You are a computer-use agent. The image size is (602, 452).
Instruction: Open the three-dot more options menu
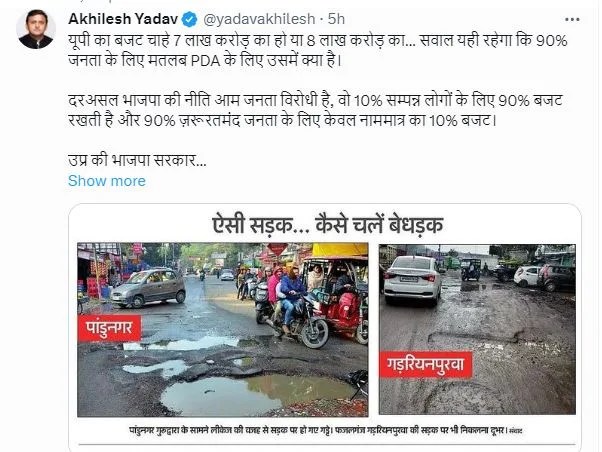pyautogui.click(x=572, y=19)
